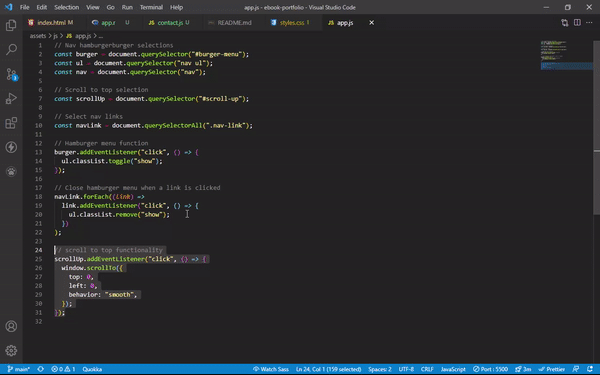Image resolution: width=600 pixels, height=375 pixels.
Task: Close the active app.js tab
Action: (x=371, y=23)
